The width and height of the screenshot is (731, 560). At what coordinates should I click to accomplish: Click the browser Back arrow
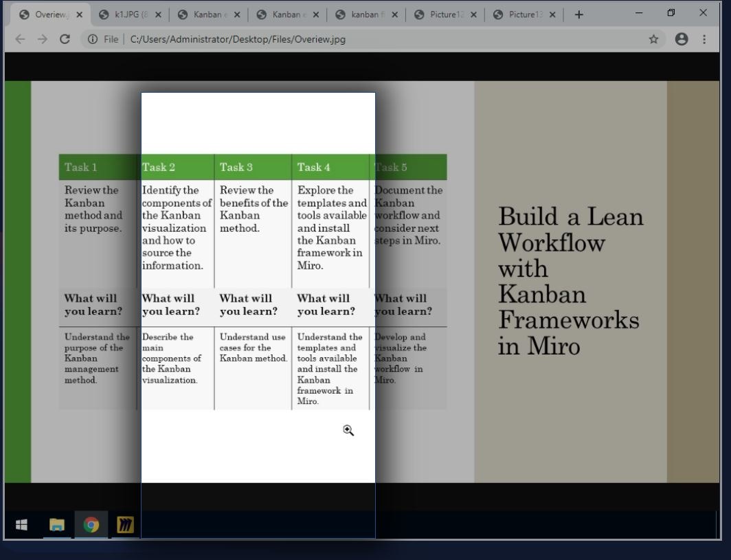click(20, 39)
